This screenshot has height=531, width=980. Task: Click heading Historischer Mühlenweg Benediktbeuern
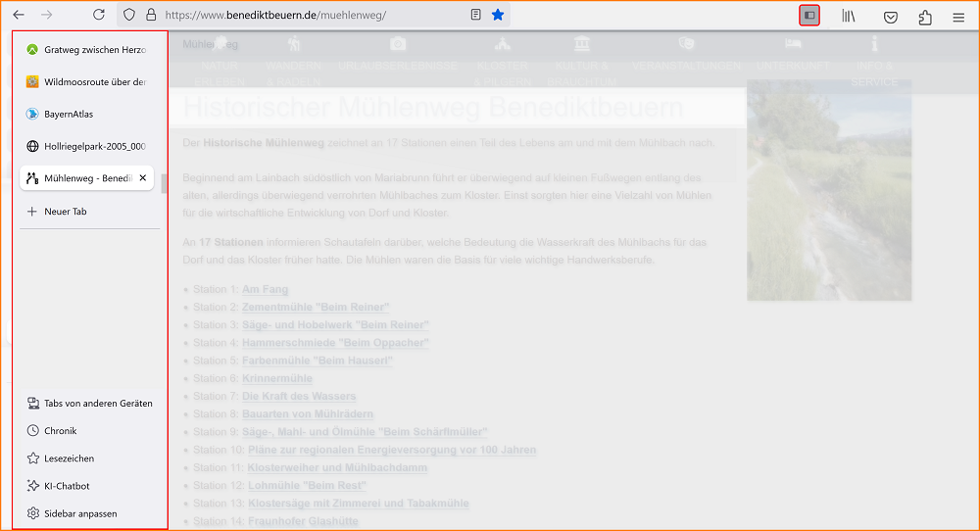click(432, 108)
